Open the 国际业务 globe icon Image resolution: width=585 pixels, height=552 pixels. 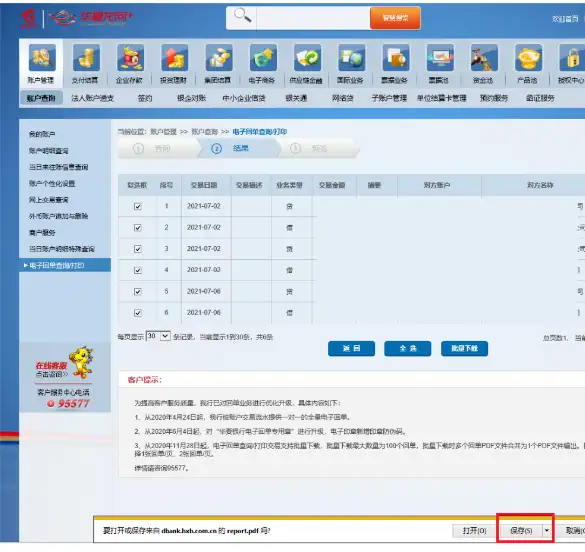pos(351,58)
